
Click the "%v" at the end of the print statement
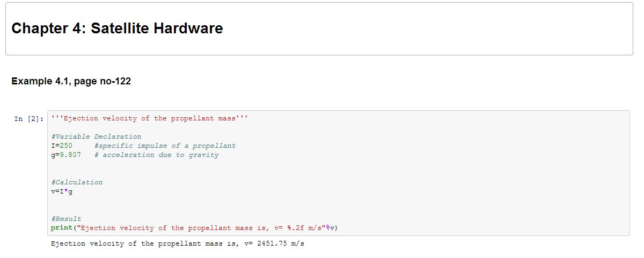[332, 228]
